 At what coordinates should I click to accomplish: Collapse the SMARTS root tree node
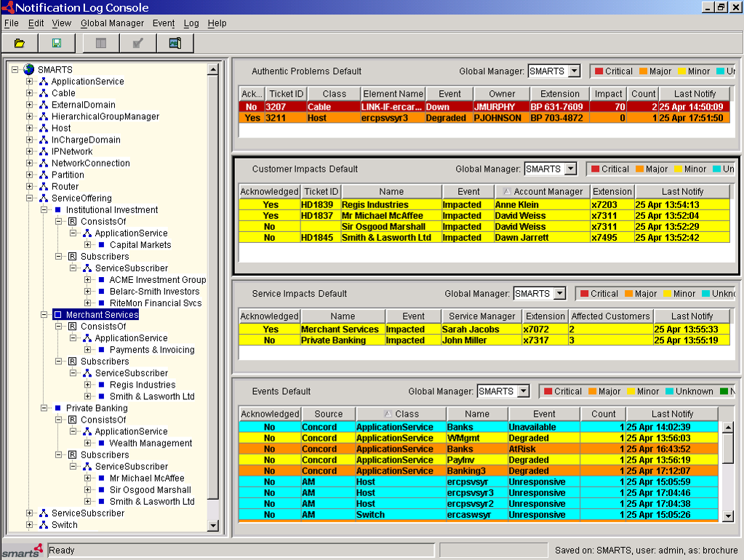(x=15, y=70)
